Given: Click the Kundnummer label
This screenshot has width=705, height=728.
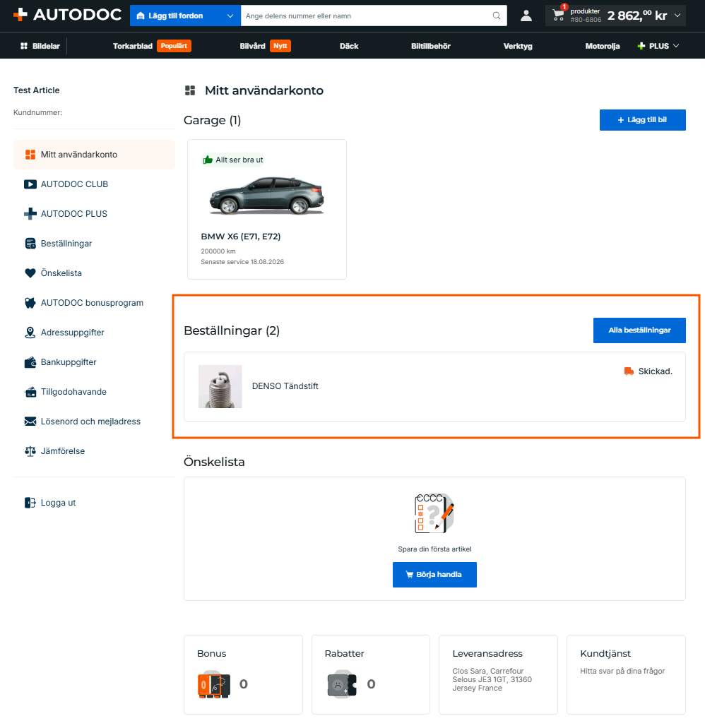Looking at the screenshot, I should click(37, 112).
